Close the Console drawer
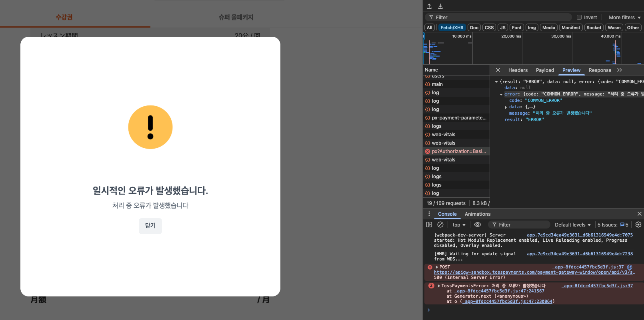 click(x=640, y=214)
